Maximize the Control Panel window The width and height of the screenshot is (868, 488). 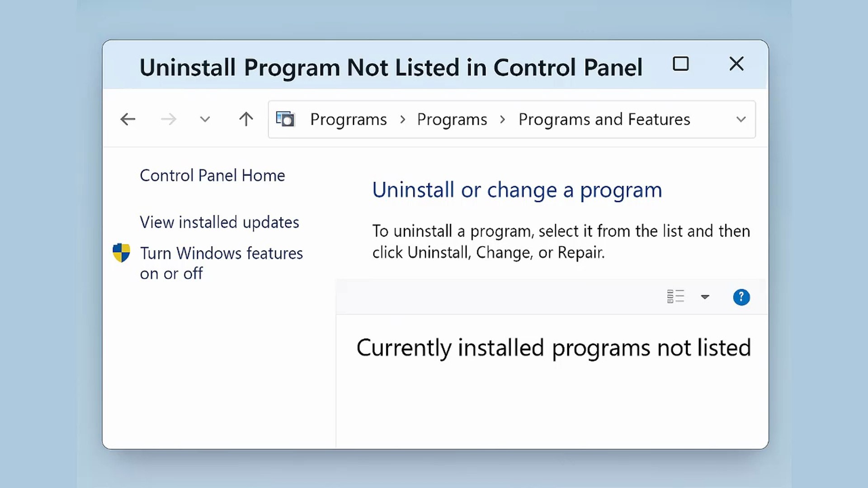680,64
